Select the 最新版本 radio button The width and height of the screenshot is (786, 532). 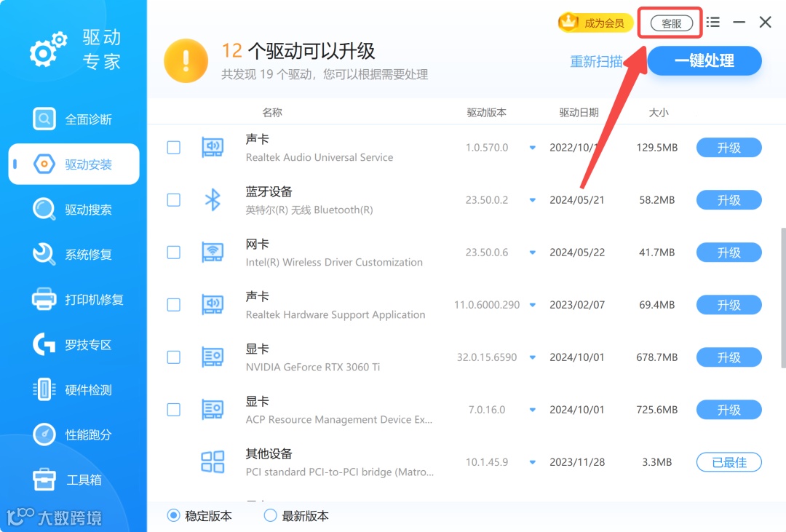pos(270,515)
